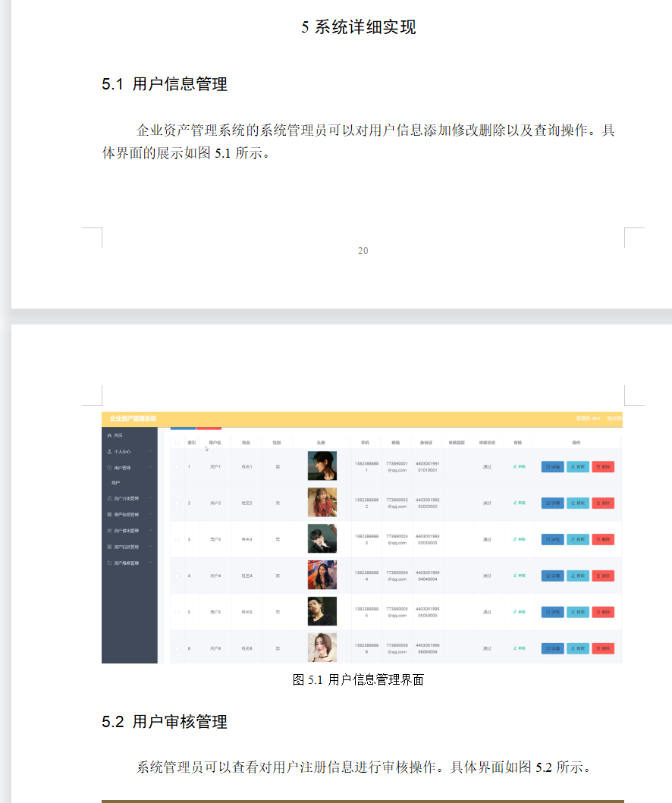Click the 详情 button on 用户2's row
This screenshot has height=803, width=672.
551,503
